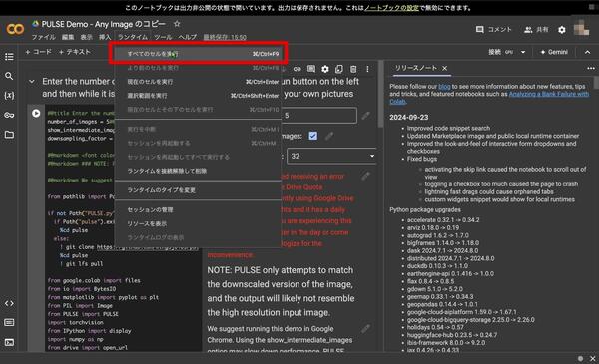Click the 接続 connect button

click(501, 52)
